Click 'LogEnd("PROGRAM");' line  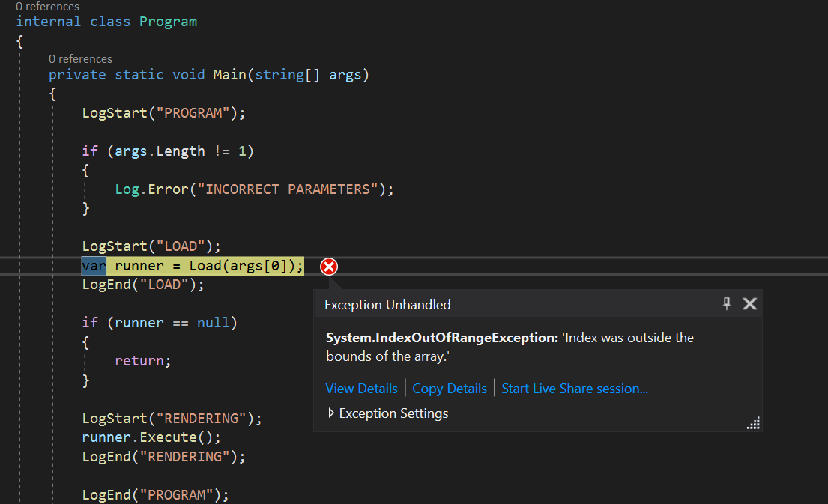tap(155, 495)
